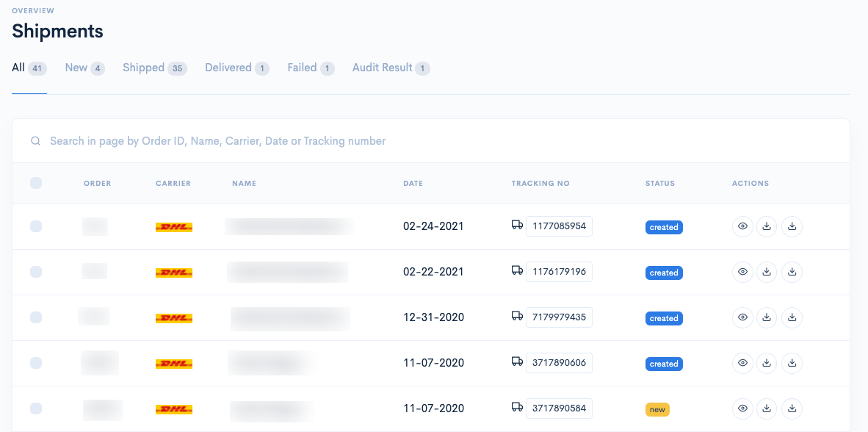Focus the search in page field
Image resolution: width=868 pixels, height=432 pixels.
click(430, 141)
